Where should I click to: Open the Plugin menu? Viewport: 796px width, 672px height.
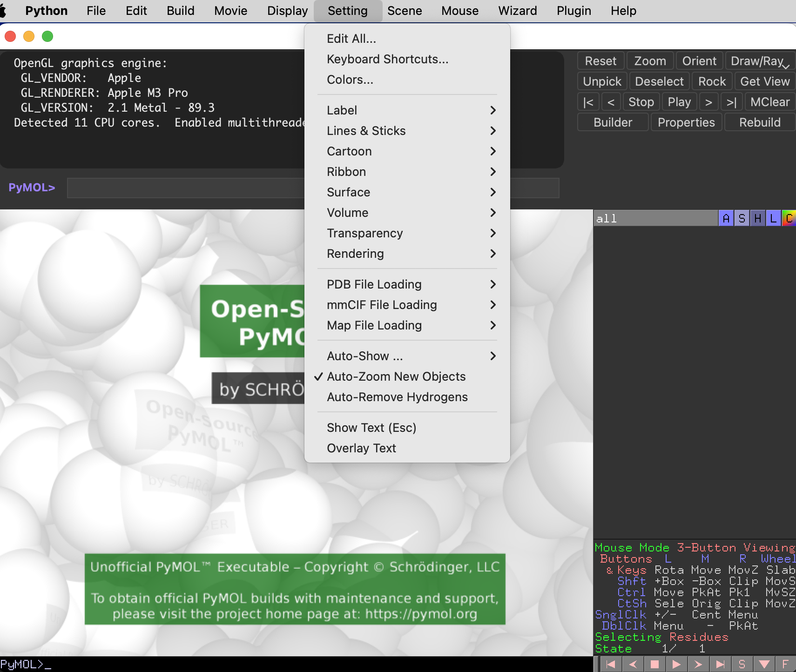[574, 11]
